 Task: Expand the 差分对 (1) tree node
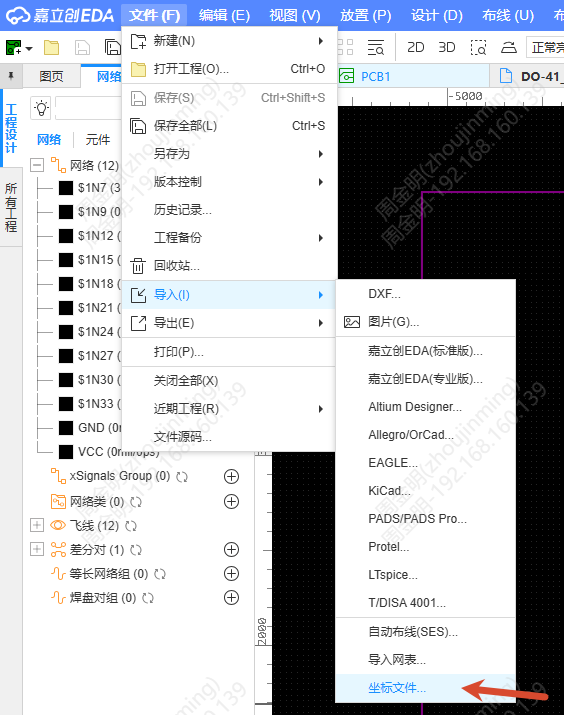click(37, 549)
